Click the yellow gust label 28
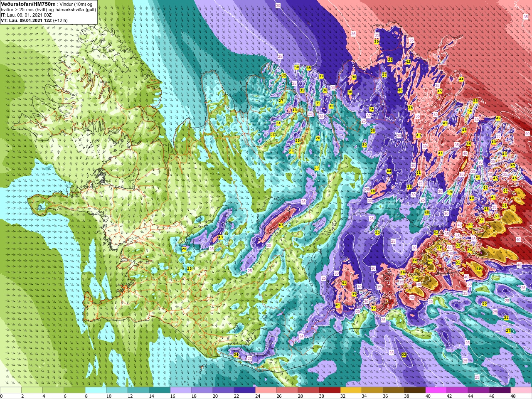The width and height of the screenshot is (532, 399). click(x=184, y=249)
